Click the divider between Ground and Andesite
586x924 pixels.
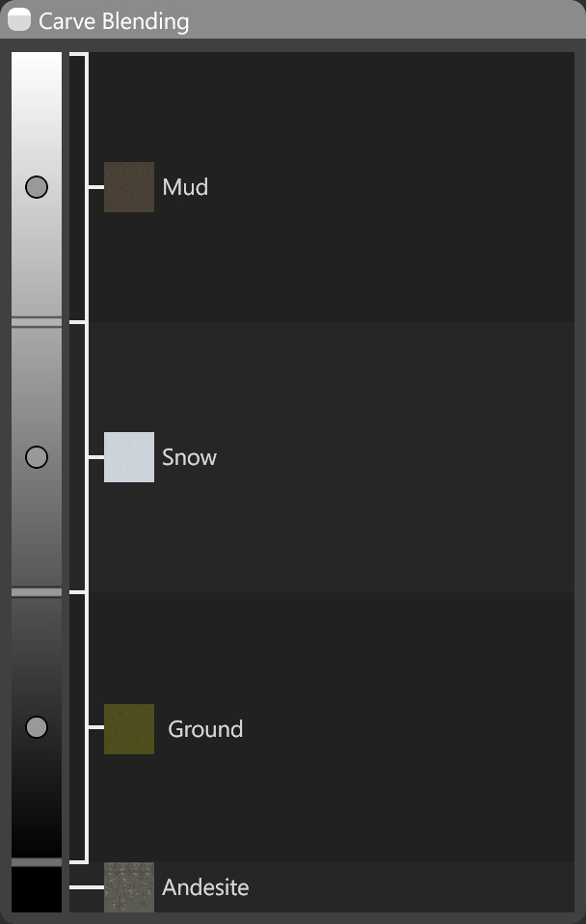click(37, 861)
